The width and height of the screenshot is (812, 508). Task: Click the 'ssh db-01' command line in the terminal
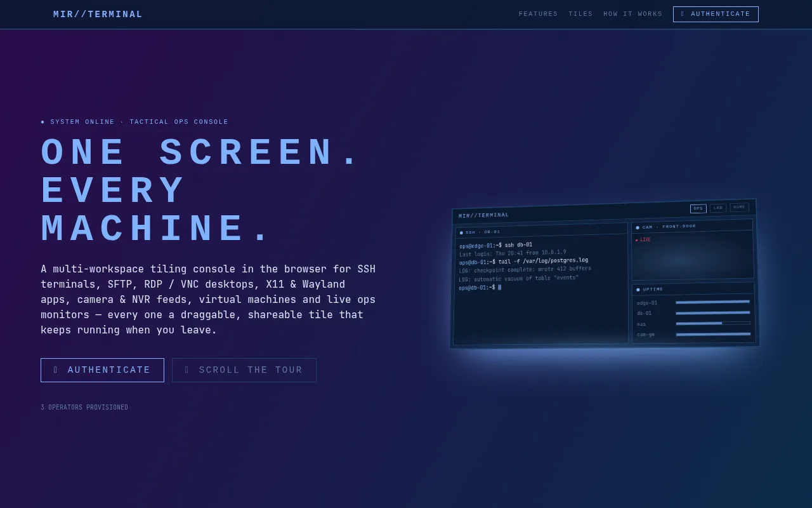495,245
